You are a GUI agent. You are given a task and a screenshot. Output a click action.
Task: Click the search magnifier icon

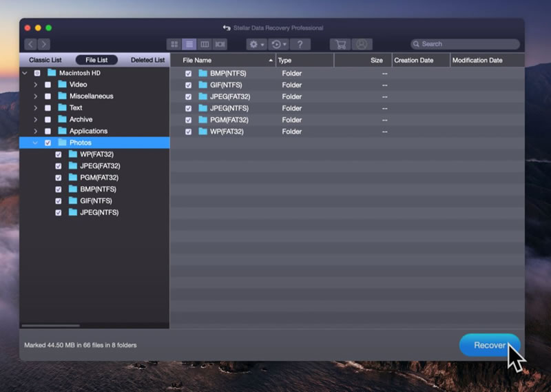(416, 44)
